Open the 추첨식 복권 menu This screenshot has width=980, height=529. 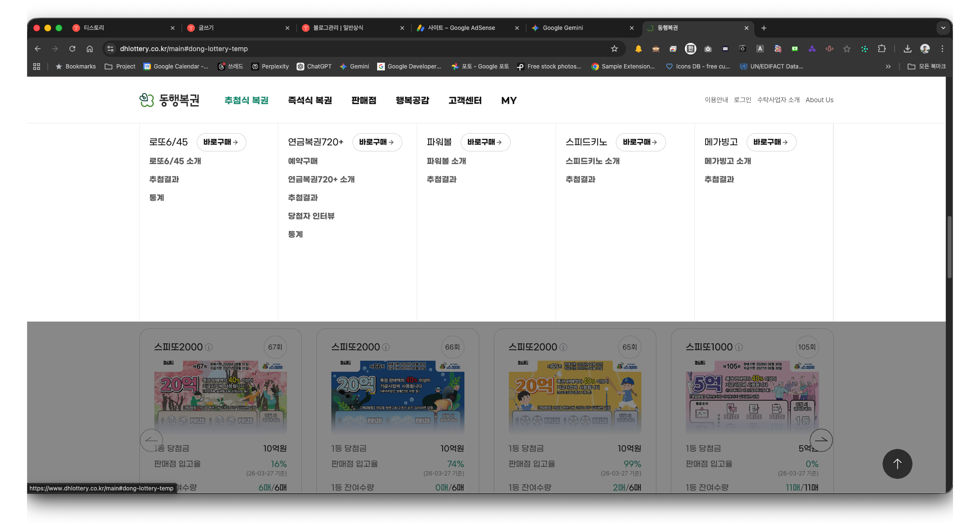coord(246,100)
